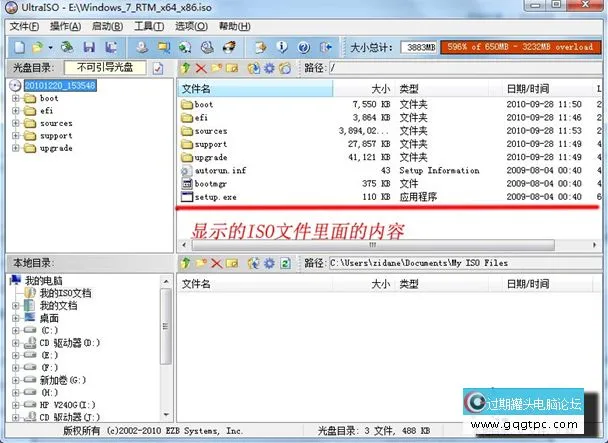The image size is (608, 443).
Task: Select disc root 20101220_153548 in tree
Action: point(60,85)
